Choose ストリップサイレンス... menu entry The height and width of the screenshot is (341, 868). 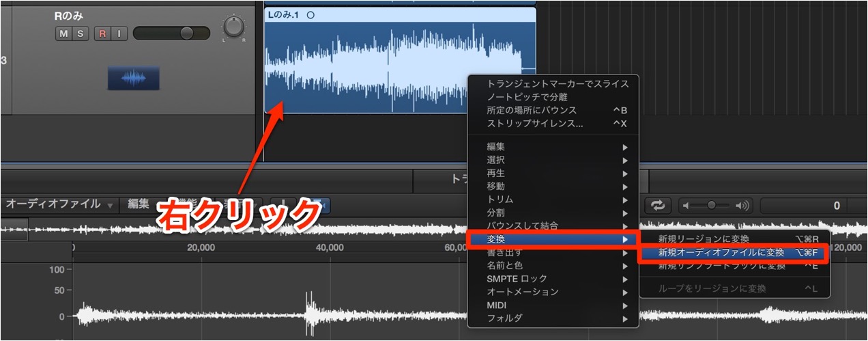(x=553, y=124)
